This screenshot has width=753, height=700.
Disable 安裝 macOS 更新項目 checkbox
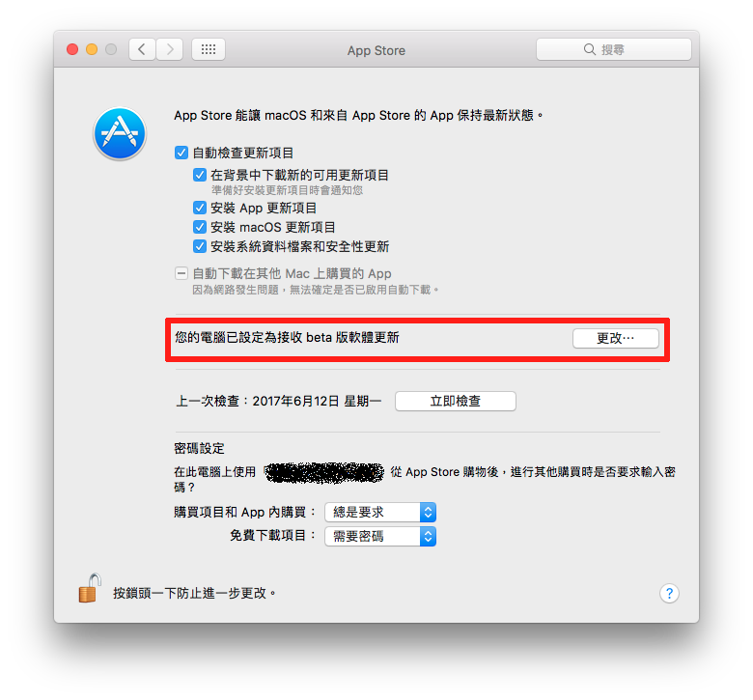pos(200,227)
